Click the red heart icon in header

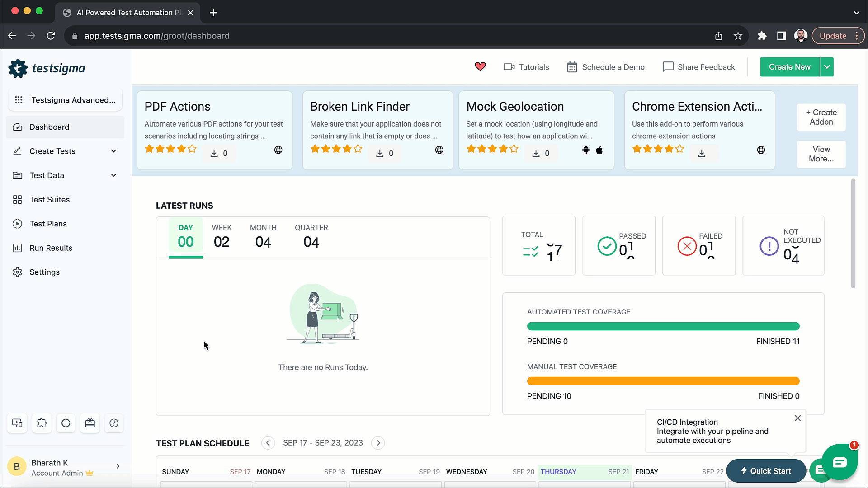click(x=480, y=67)
